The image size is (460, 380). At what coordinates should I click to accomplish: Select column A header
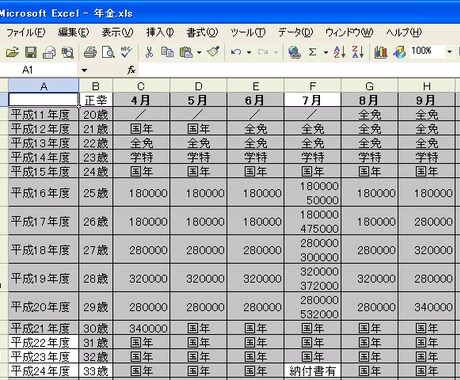[x=44, y=86]
